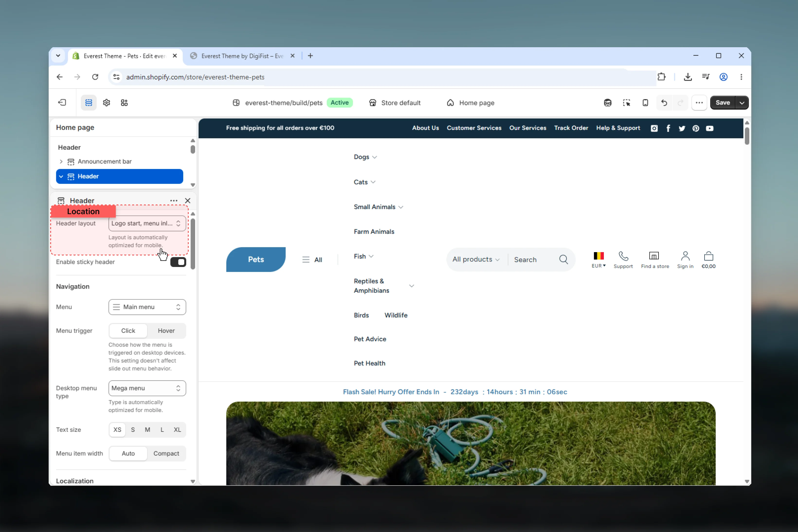The height and width of the screenshot is (532, 798).
Task: Expand the Dogs menu in preview
Action: point(365,157)
